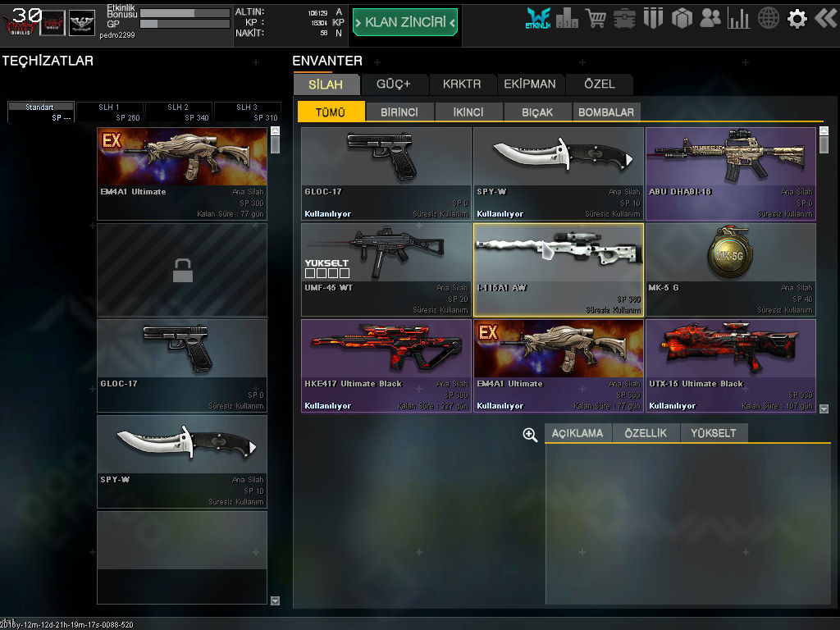Screen dimensions: 840x630
Task: Click equipped GLOC-17 in Teçhizatlar
Action: (x=182, y=365)
